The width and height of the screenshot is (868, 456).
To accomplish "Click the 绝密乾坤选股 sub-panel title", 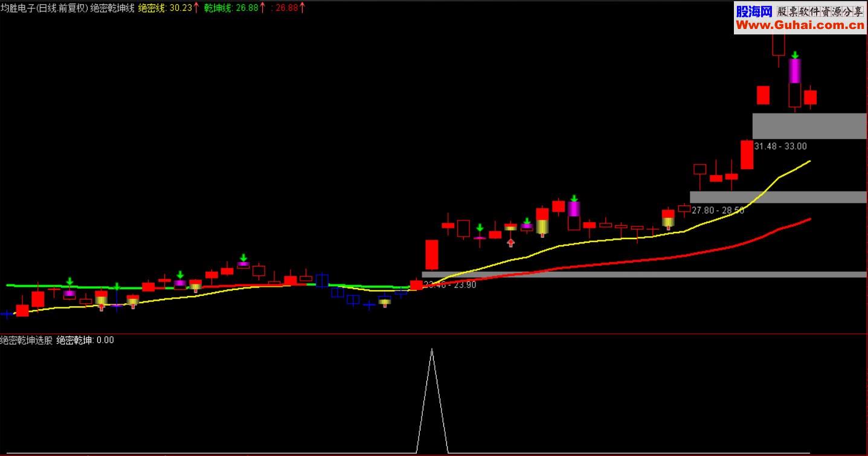I will [x=27, y=340].
